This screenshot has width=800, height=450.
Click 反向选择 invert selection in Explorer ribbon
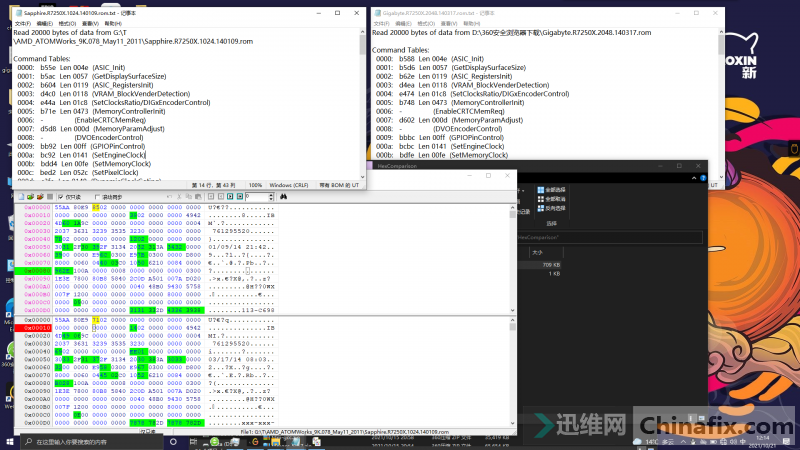coord(554,209)
